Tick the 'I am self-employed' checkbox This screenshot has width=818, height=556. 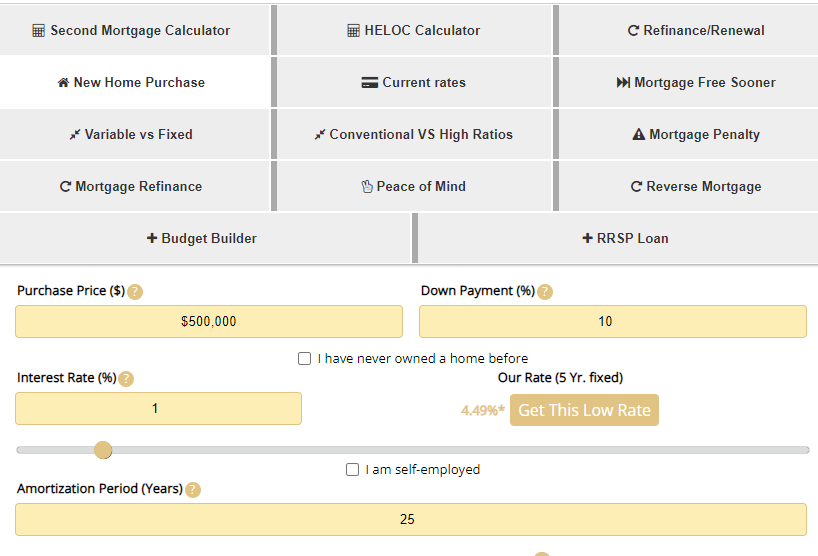[353, 469]
